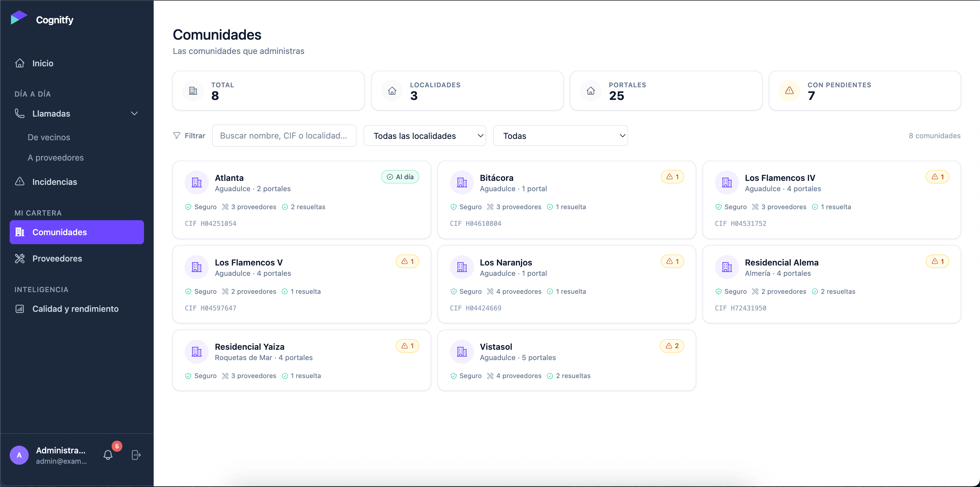980x487 pixels.
Task: Collapse the Llamadas submenu chevron
Action: [134, 114]
